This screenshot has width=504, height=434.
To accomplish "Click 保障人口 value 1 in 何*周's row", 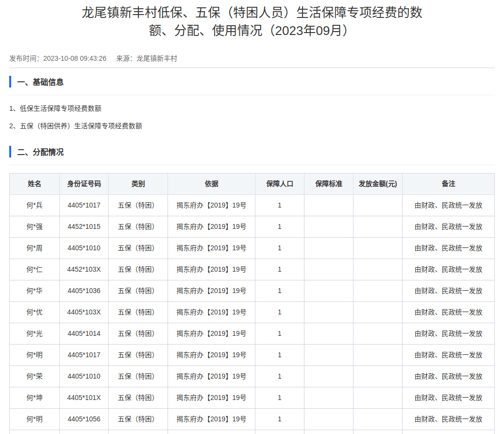I will (x=280, y=248).
